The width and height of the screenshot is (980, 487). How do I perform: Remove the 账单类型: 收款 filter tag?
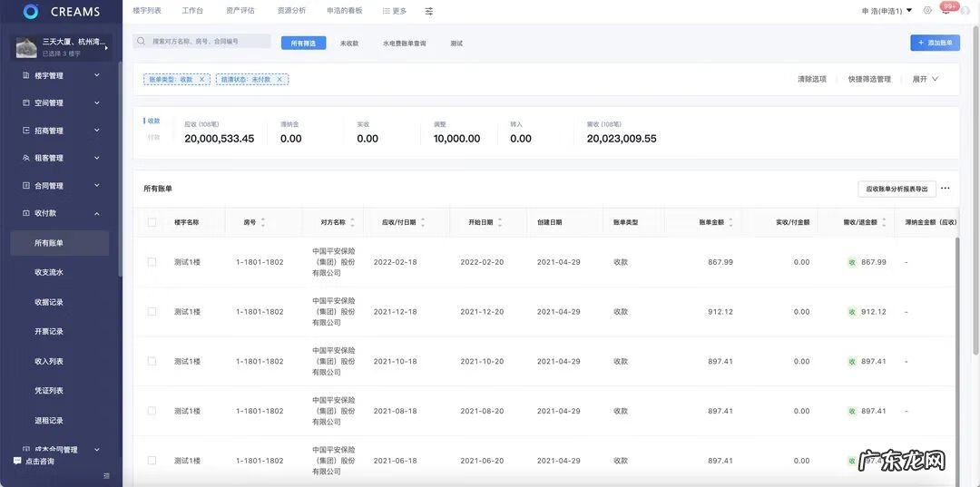point(201,80)
